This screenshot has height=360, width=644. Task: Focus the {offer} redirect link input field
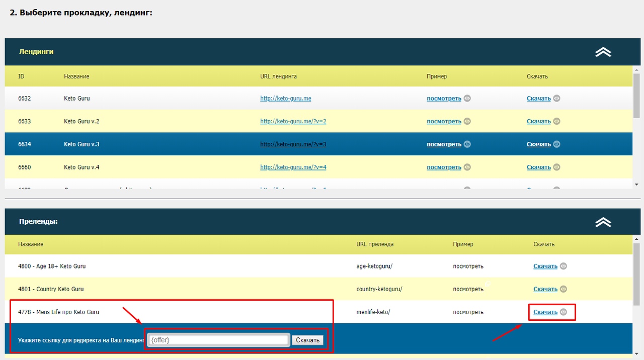point(218,340)
